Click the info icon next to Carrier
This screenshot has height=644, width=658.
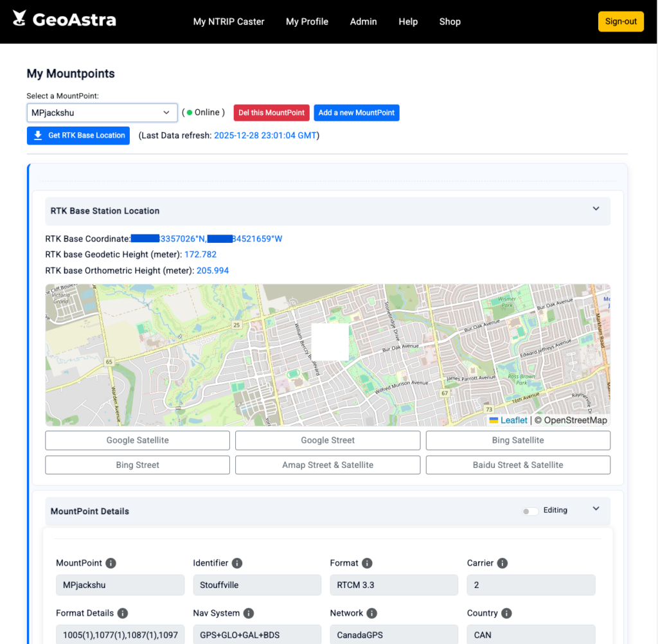(502, 563)
